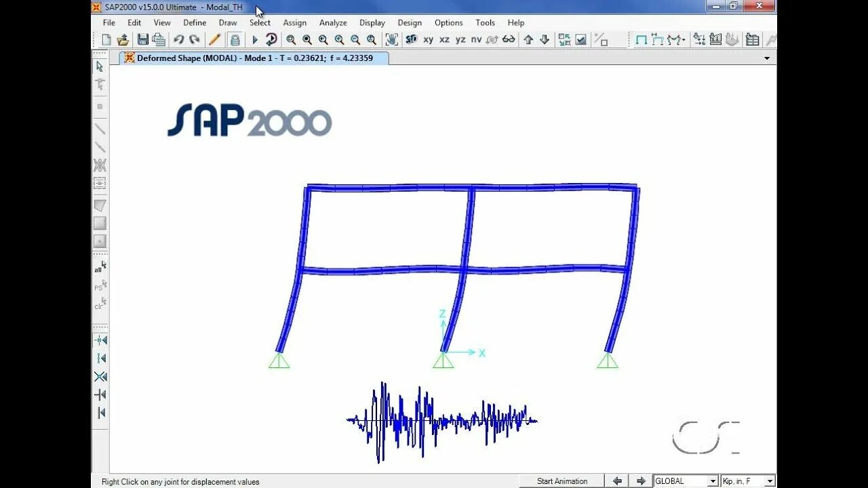Toggle the model lock padlock icon
Image resolution: width=868 pixels, height=488 pixels.
pyautogui.click(x=235, y=40)
